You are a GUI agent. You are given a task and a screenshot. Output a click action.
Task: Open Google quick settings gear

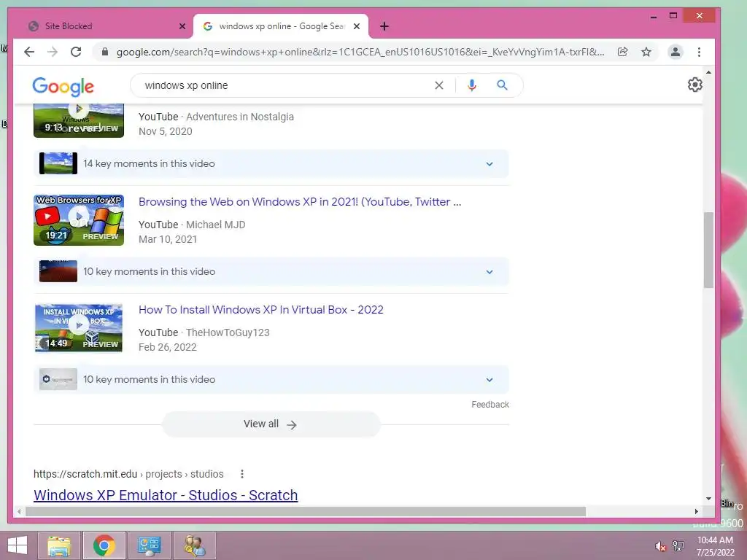[695, 85]
